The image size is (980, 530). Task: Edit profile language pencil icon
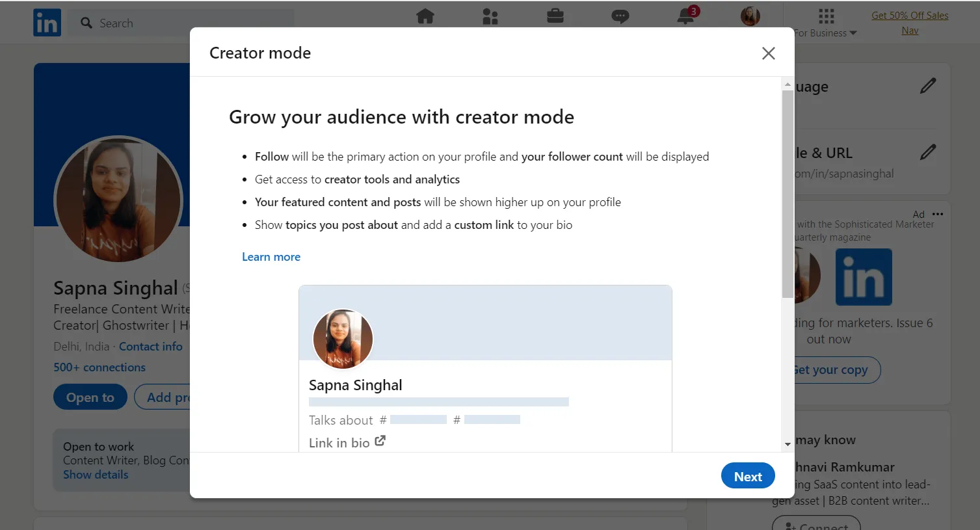tap(928, 85)
